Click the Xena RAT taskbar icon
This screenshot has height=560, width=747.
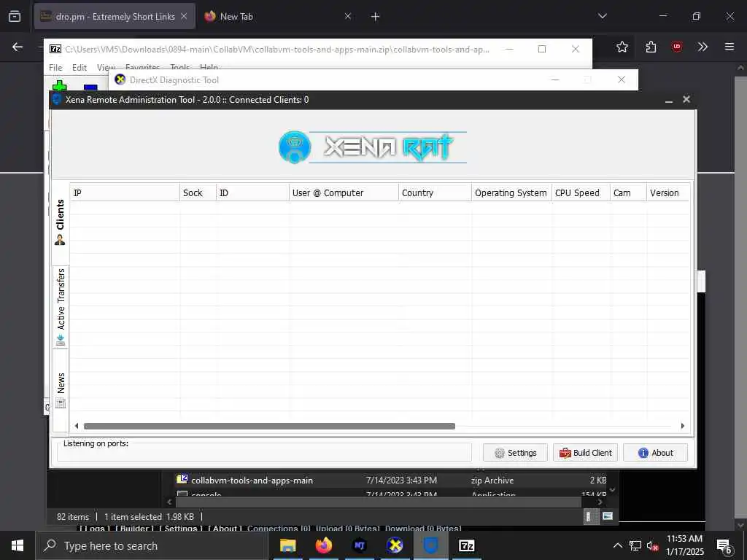tap(430, 545)
